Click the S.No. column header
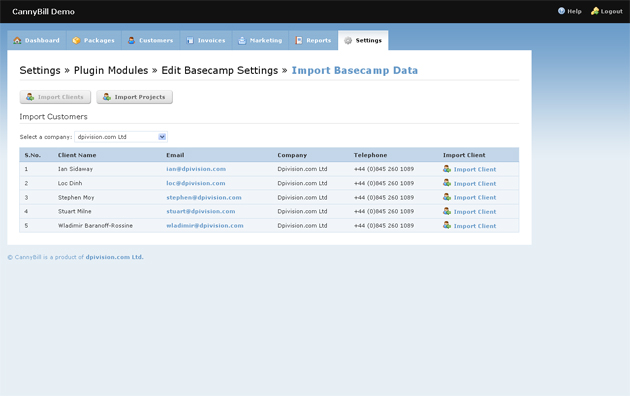This screenshot has width=630, height=396. pos(33,155)
